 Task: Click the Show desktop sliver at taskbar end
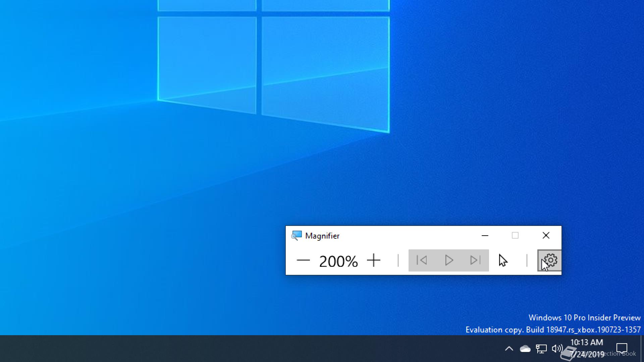tap(642, 349)
